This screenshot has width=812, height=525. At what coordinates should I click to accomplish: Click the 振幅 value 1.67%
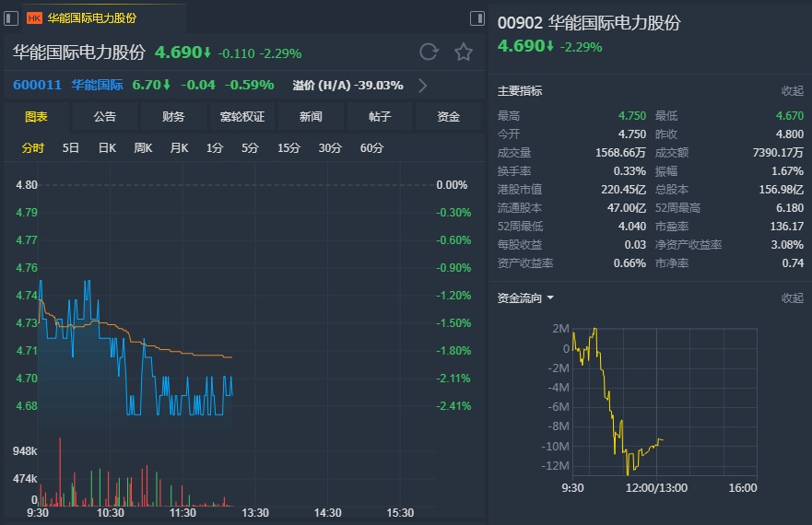(x=787, y=171)
